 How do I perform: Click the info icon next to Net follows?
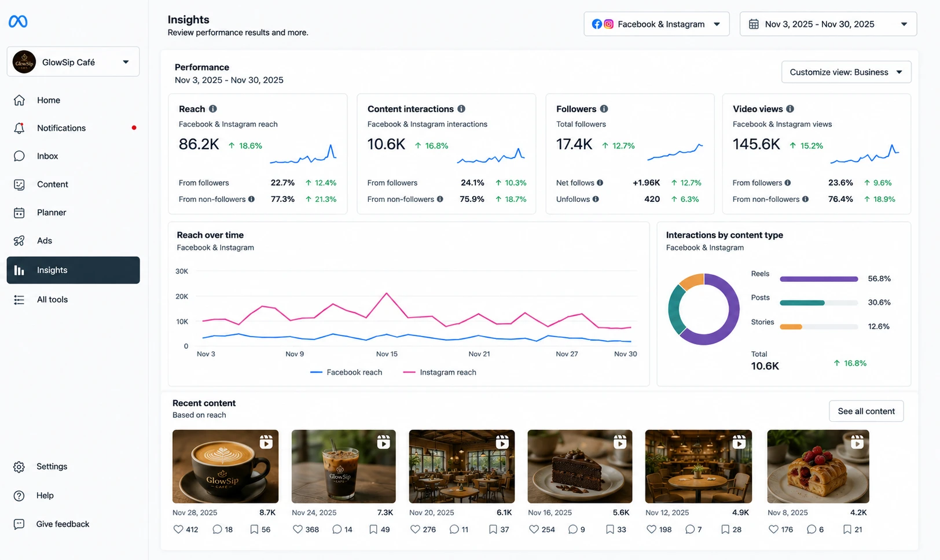point(600,183)
